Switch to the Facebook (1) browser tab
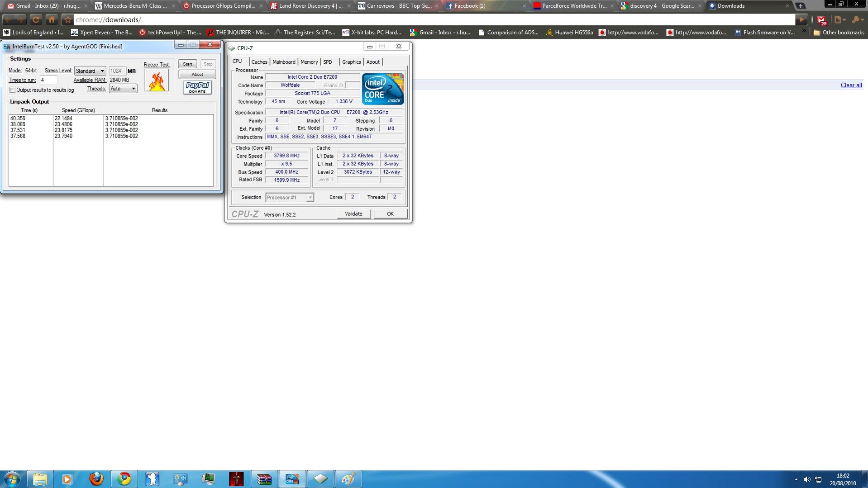The image size is (868, 488). [484, 6]
